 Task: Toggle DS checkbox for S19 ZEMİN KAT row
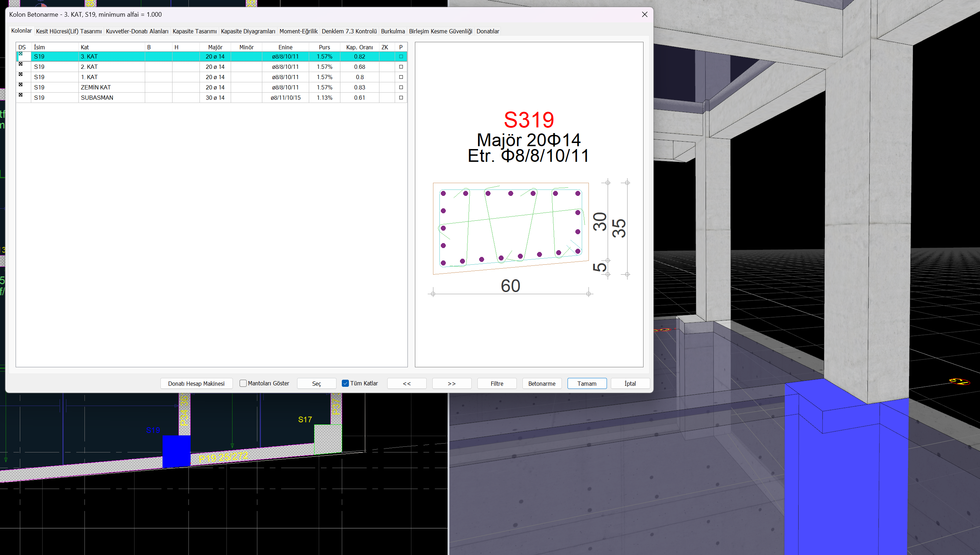[x=21, y=84]
